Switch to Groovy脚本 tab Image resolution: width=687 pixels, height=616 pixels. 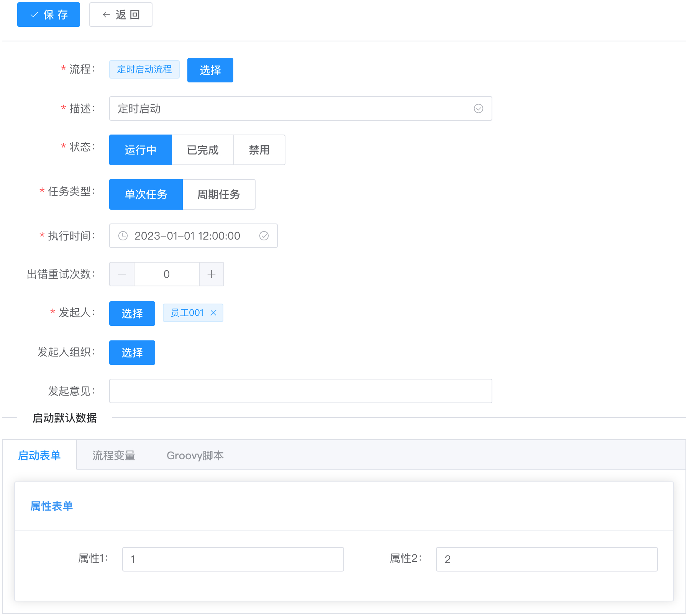[195, 455]
